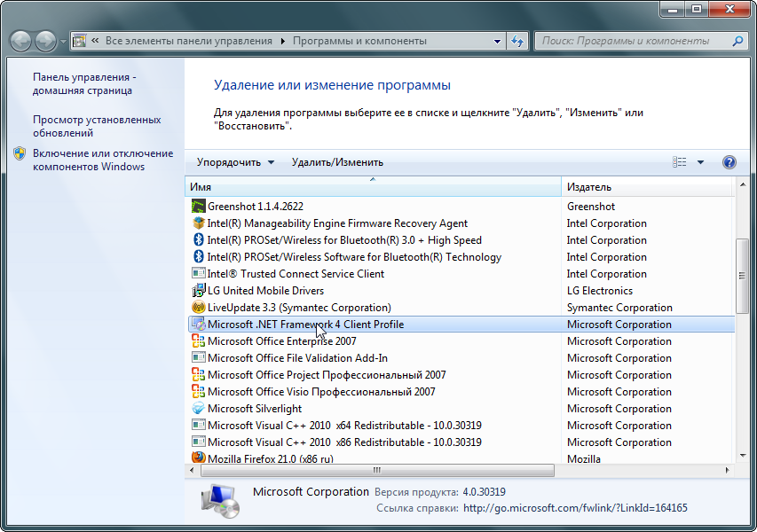Click the search magnifier icon
The image size is (757, 532).
pos(737,41)
